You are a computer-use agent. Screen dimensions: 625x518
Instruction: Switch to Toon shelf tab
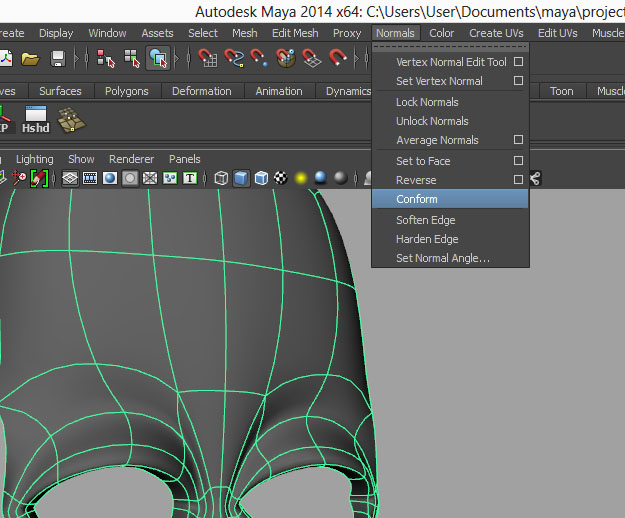(x=561, y=91)
